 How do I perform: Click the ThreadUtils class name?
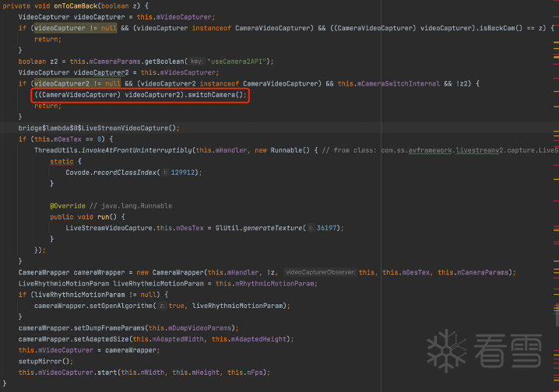click(56, 150)
